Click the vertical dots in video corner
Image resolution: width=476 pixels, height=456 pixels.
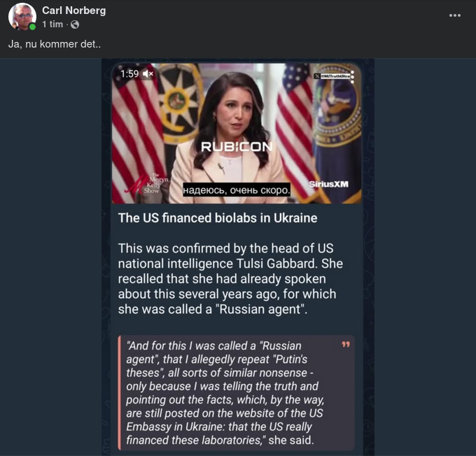point(351,77)
